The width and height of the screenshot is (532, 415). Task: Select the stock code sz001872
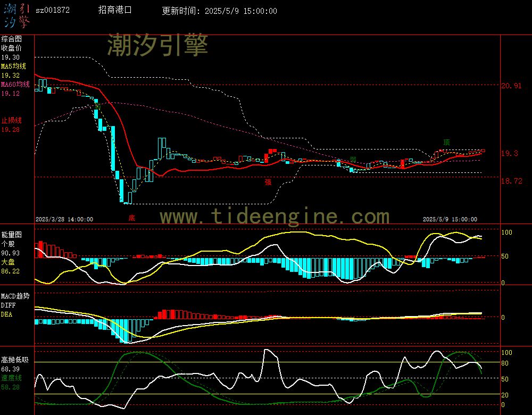tap(53, 10)
